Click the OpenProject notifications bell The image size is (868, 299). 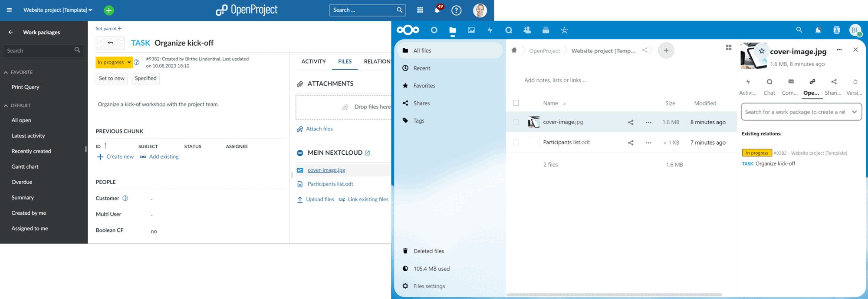[437, 10]
